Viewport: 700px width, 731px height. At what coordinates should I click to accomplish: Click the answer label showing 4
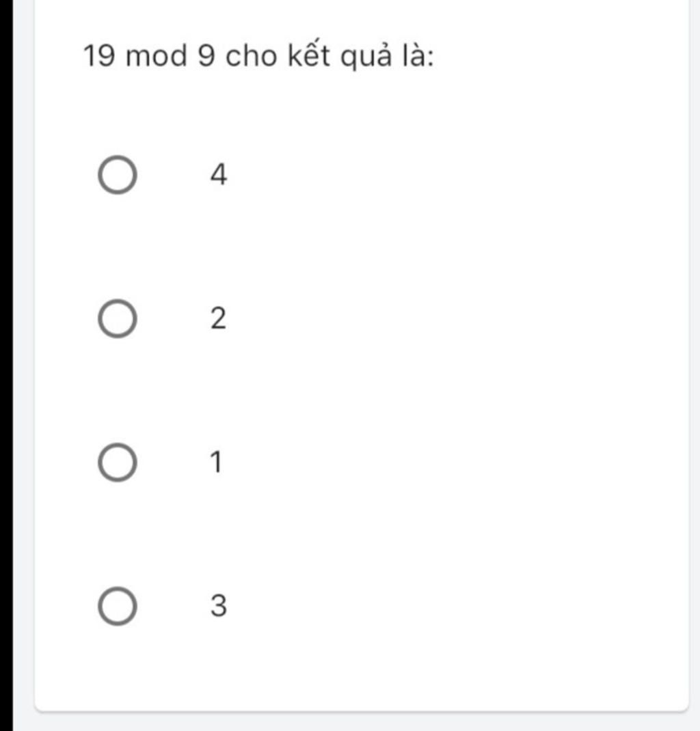[219, 174]
